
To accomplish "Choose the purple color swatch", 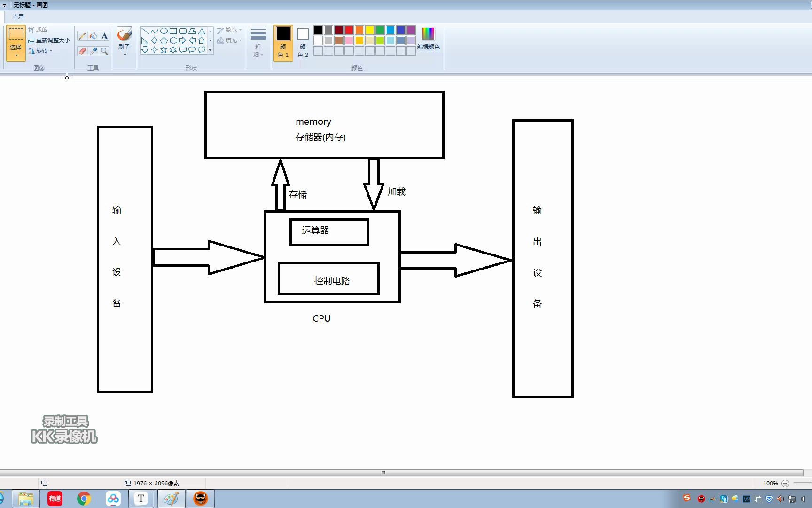I will point(411,30).
